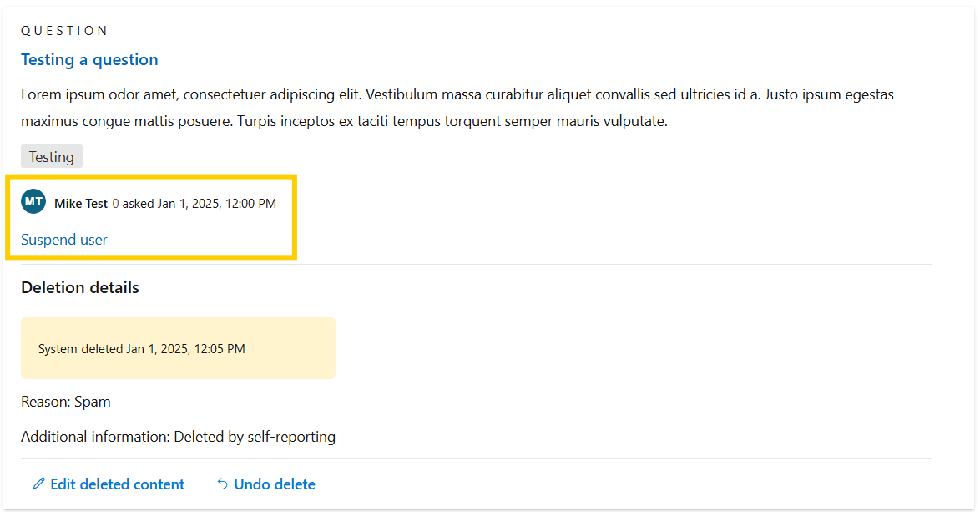Click Suspend user
This screenshot has width=980, height=512.
[x=63, y=240]
